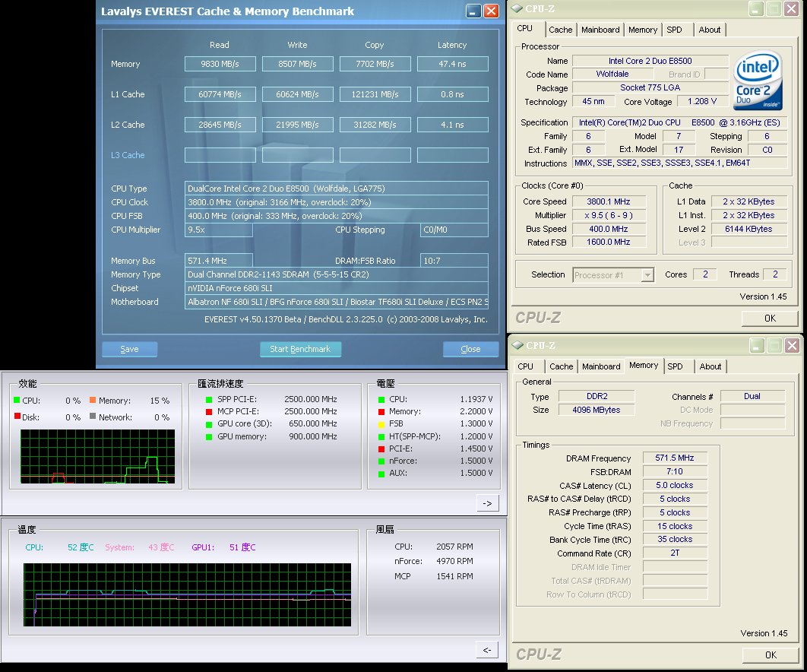Click the Core Voltage value "1.208 V"
This screenshot has width=807, height=672.
(702, 101)
